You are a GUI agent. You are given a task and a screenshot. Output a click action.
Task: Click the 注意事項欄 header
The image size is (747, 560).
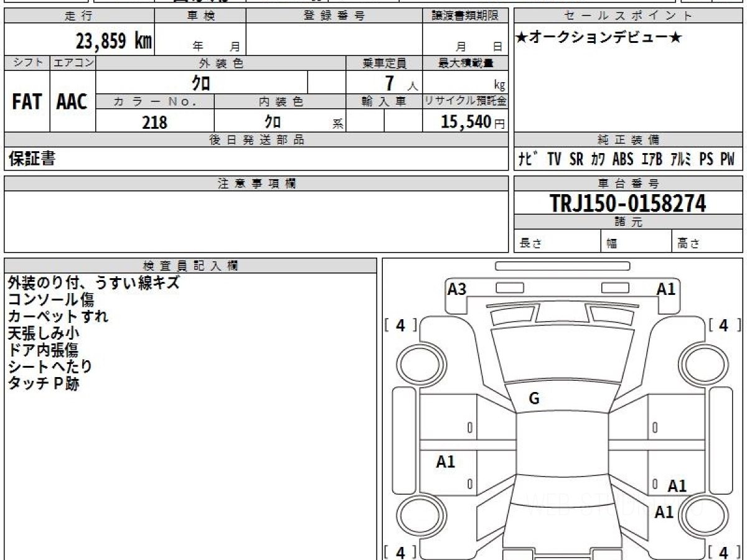tap(256, 184)
